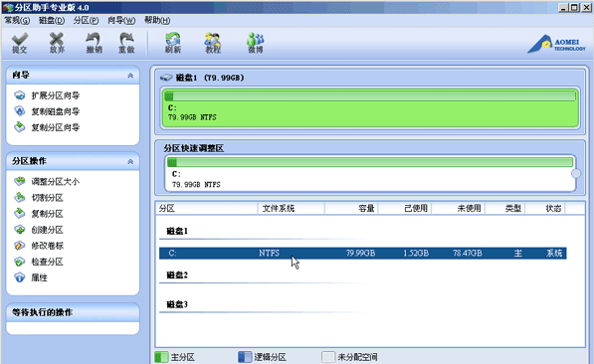Click the 刷新 (refresh) toolbar icon
Viewport: 594px width, 364px height.
tap(173, 43)
